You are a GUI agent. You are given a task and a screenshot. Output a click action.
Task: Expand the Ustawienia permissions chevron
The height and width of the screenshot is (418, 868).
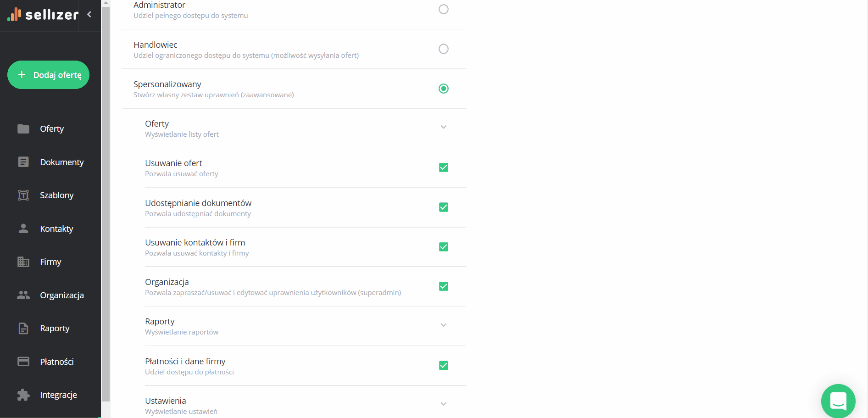pos(443,404)
